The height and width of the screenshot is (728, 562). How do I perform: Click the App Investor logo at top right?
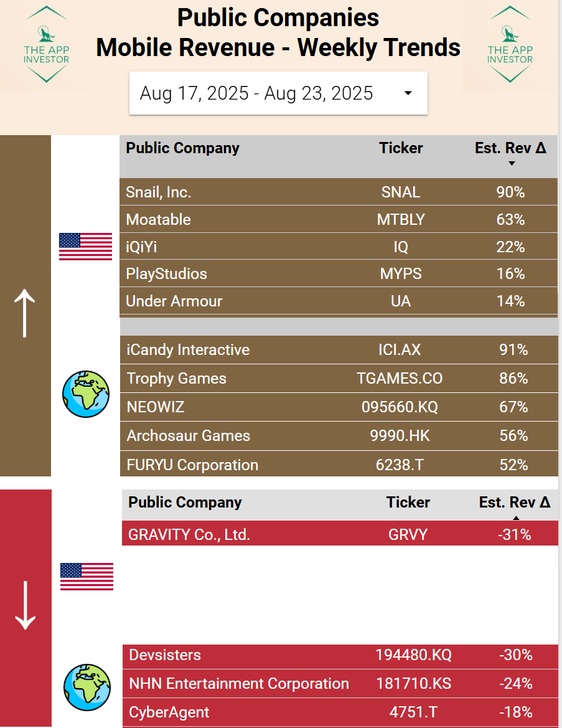pyautogui.click(x=510, y=45)
